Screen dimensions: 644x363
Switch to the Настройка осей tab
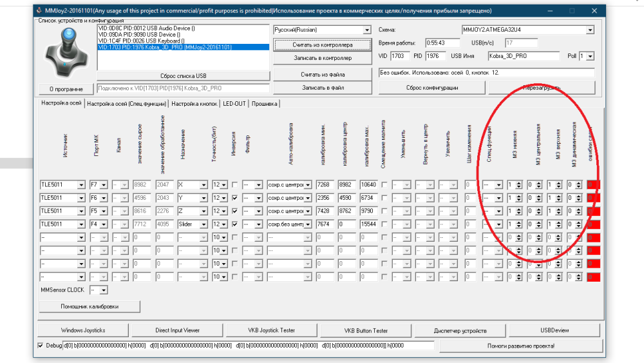61,103
